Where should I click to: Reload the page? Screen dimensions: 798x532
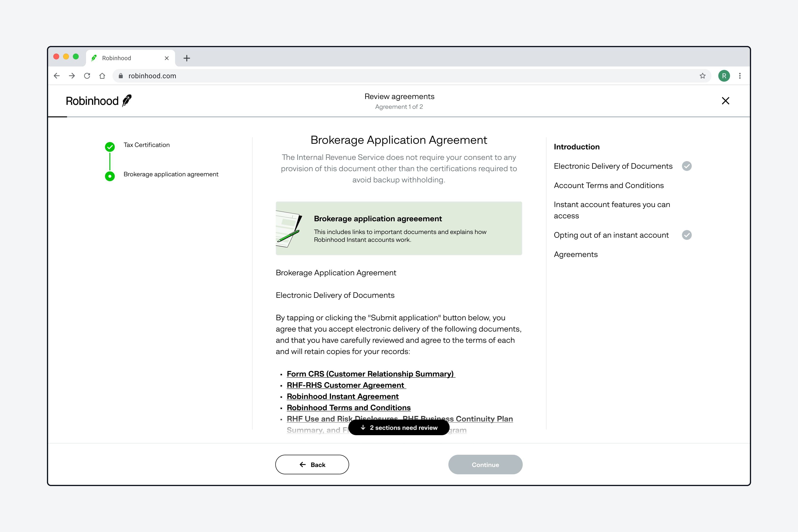(87, 76)
